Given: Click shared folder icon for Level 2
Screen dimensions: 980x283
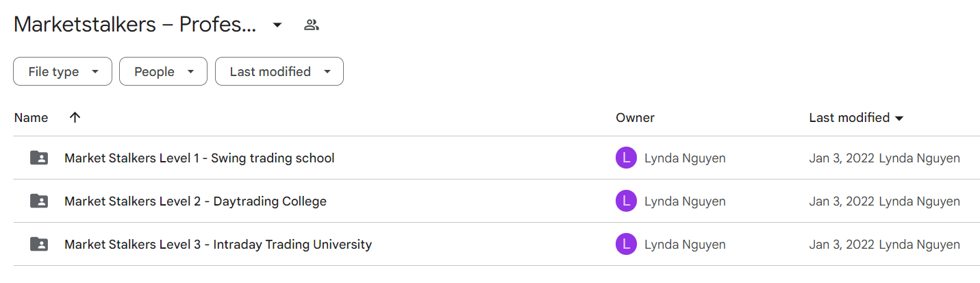Looking at the screenshot, I should tap(40, 201).
